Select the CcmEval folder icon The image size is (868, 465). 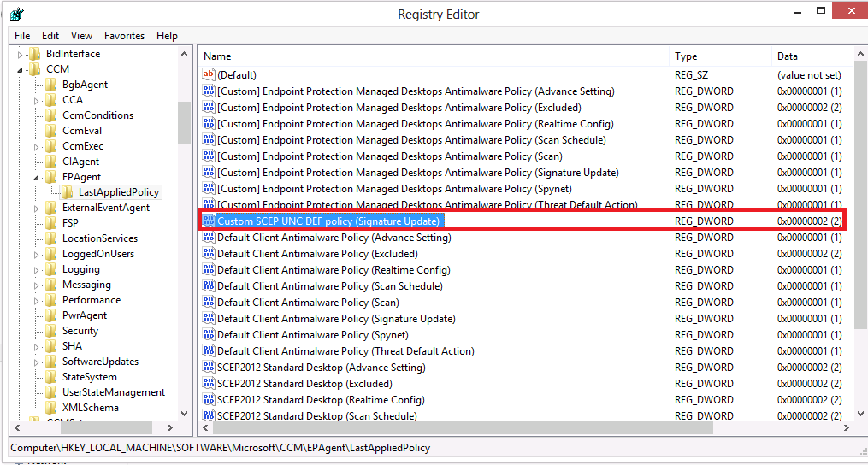click(51, 131)
